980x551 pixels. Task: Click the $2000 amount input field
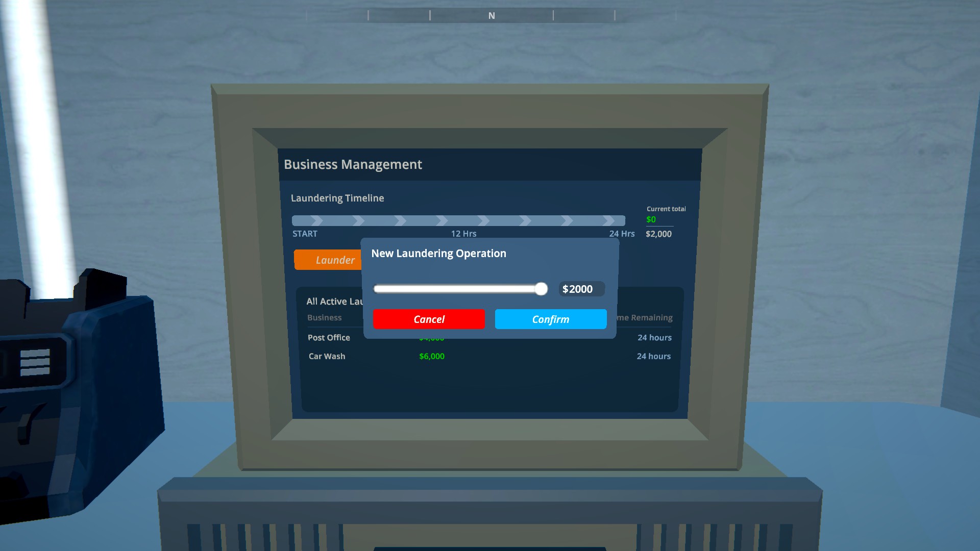click(581, 289)
